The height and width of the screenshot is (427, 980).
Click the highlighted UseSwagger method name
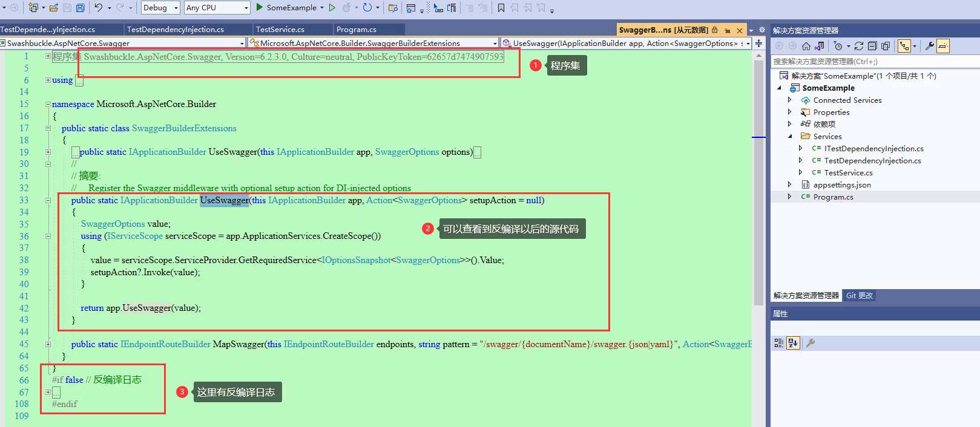[224, 200]
